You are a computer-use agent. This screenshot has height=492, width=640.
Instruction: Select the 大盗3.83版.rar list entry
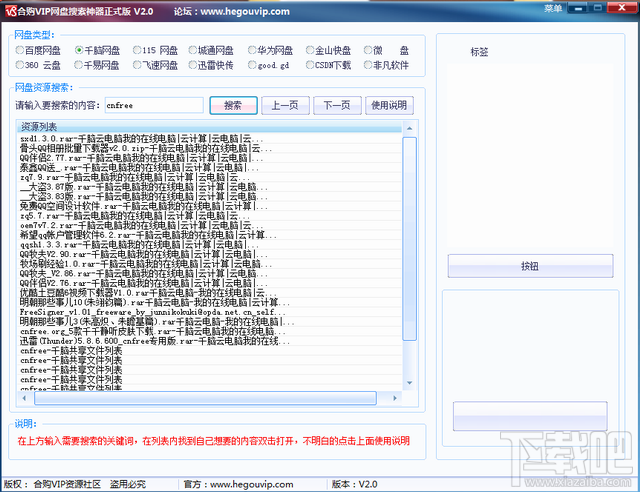[x=209, y=196]
